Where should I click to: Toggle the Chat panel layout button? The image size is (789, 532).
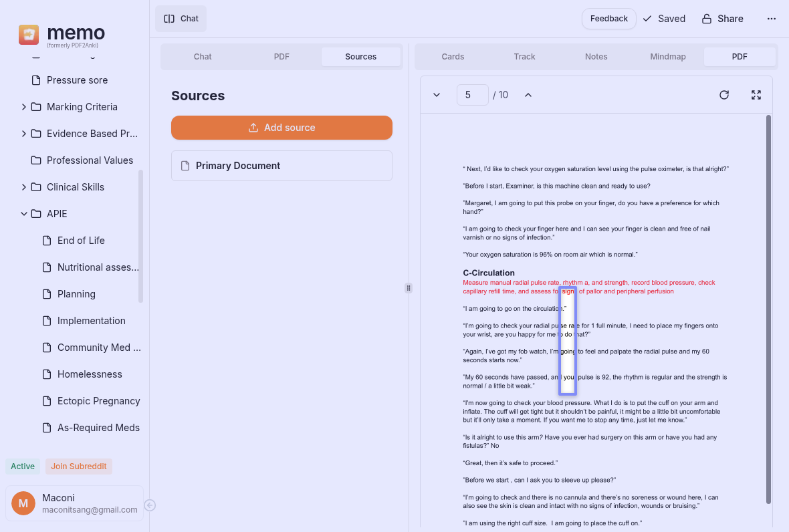click(x=181, y=19)
